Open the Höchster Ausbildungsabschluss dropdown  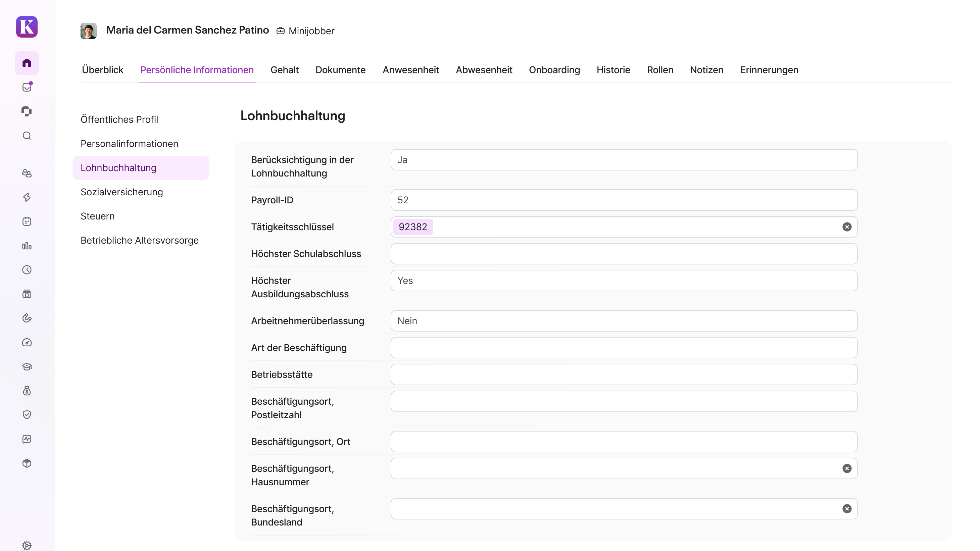click(624, 281)
